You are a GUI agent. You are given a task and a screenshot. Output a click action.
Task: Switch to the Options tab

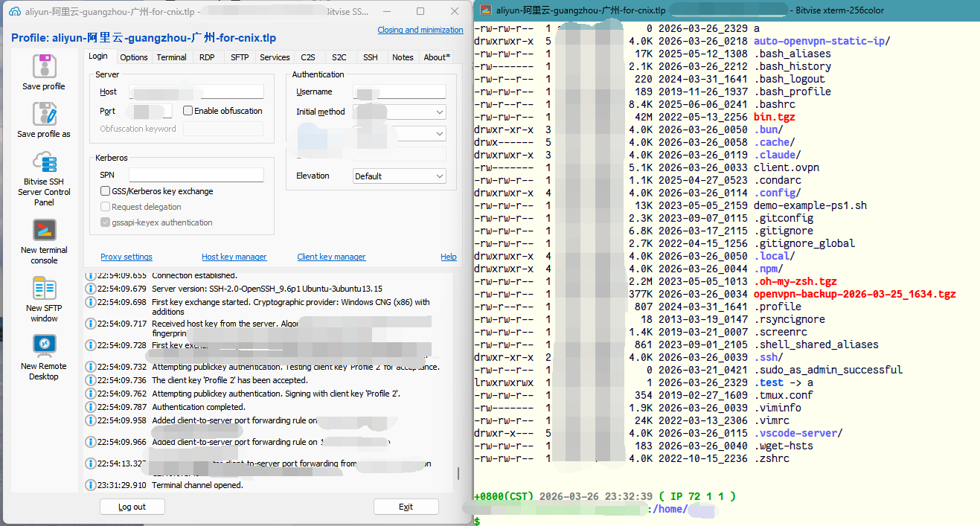pos(134,57)
